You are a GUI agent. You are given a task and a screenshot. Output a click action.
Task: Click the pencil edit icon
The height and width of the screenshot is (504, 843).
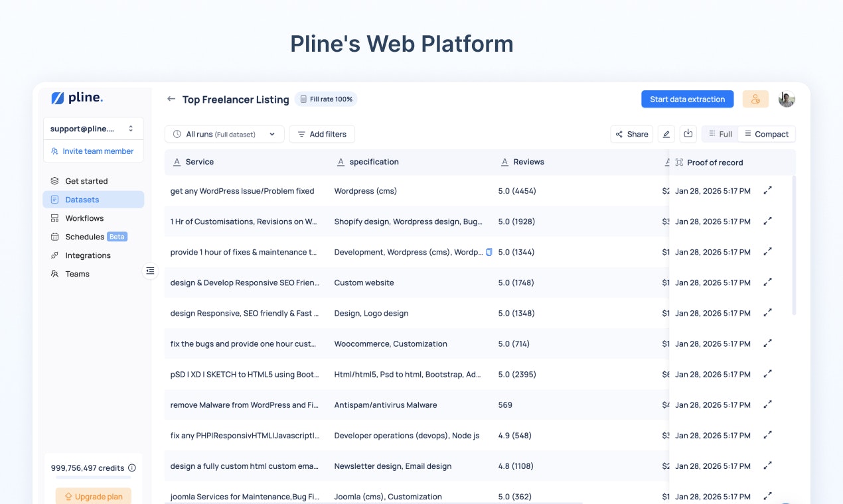666,133
